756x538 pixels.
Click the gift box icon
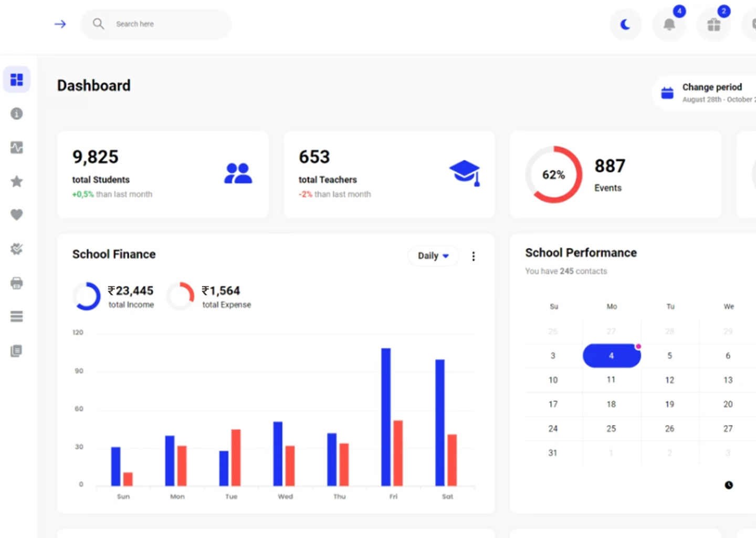pyautogui.click(x=713, y=25)
